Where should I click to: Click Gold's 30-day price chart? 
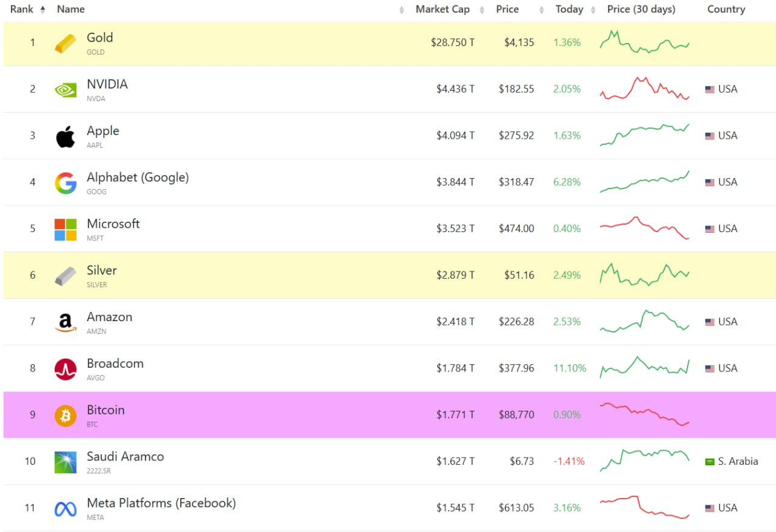click(x=644, y=42)
